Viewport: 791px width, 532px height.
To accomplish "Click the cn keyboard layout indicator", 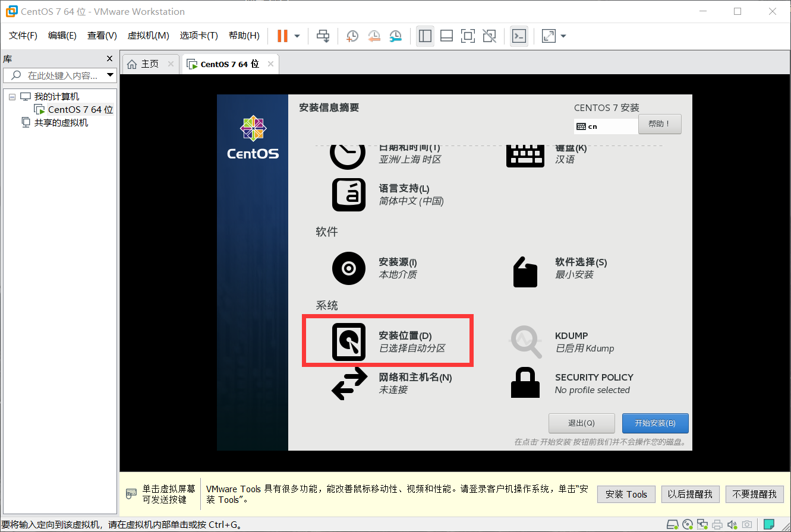I will 606,126.
